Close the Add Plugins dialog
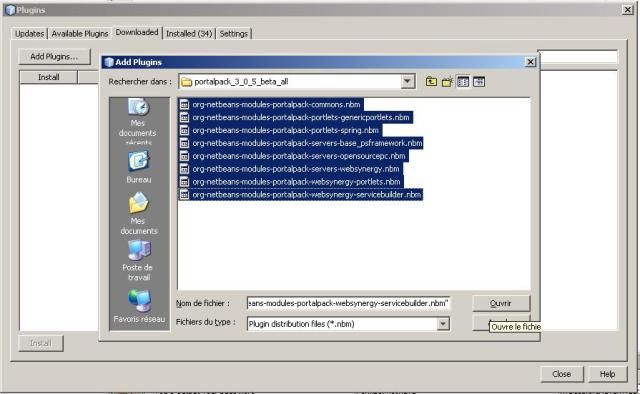The height and width of the screenshot is (394, 640). (530, 62)
